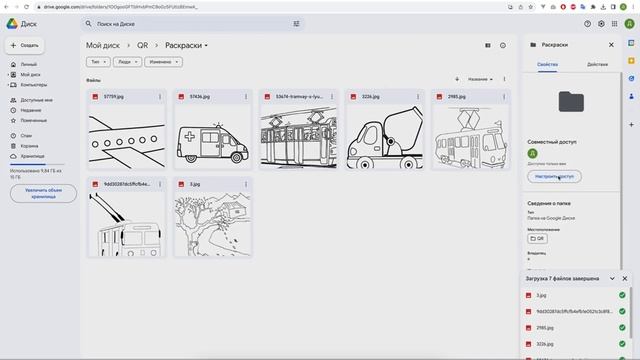
Task: Open more options for 57759.jpg
Action: tap(160, 97)
